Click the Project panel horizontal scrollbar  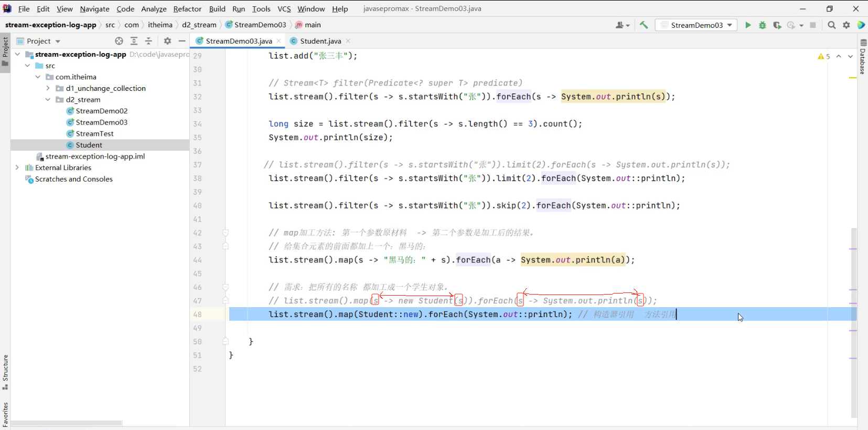click(67, 423)
